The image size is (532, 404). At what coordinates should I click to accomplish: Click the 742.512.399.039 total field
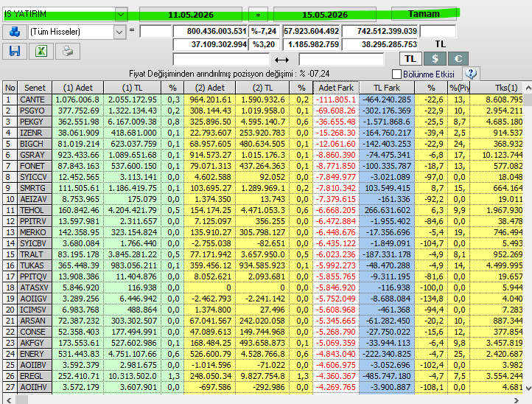click(380, 31)
